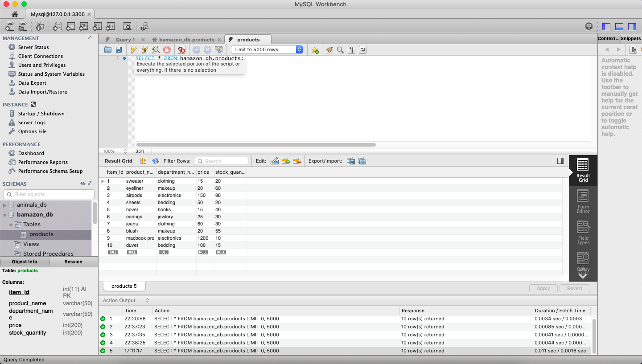Toggle continue on error icon
The height and width of the screenshot is (364, 642).
[181, 50]
